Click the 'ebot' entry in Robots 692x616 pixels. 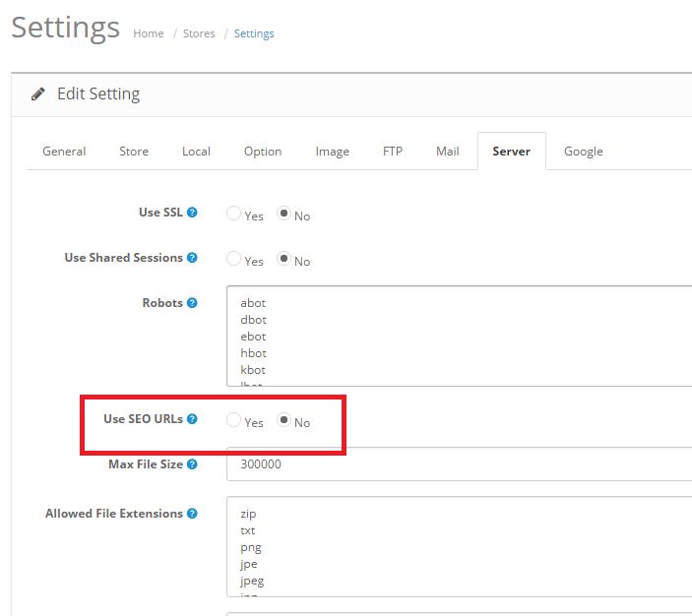tap(253, 337)
